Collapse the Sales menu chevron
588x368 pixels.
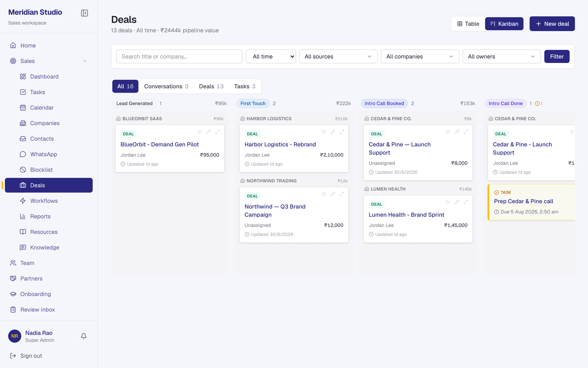tap(85, 61)
